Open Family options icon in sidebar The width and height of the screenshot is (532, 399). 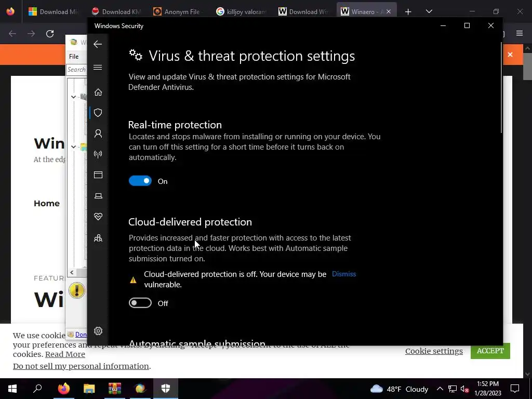(98, 238)
